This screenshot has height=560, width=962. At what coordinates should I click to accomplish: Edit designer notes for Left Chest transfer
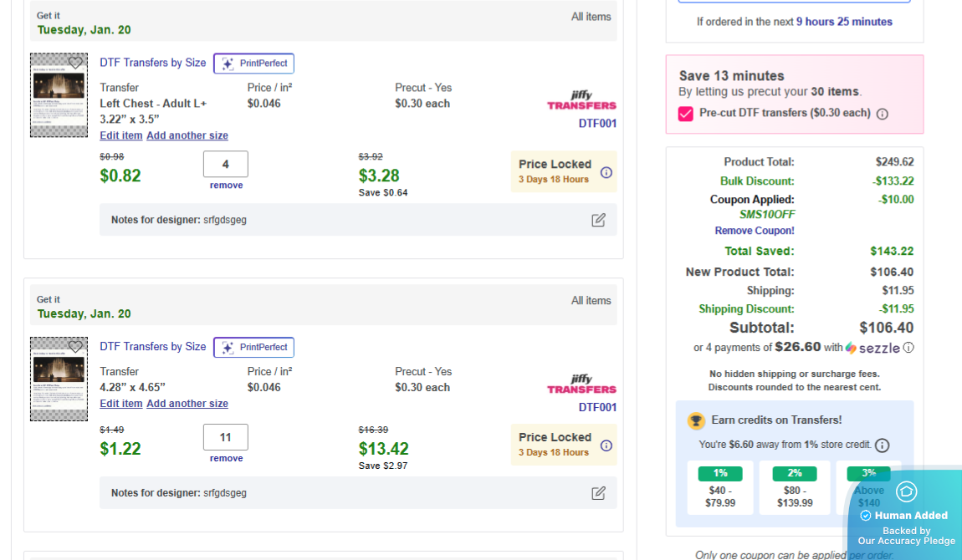(x=598, y=220)
